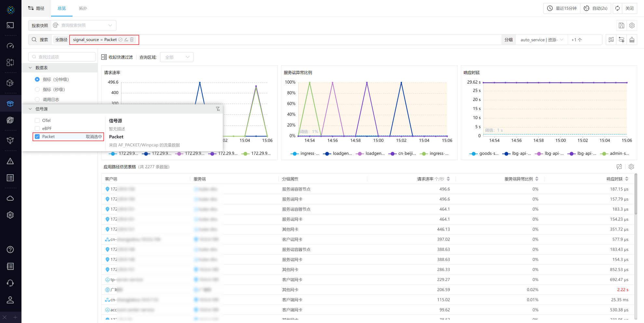Click the refresh icon beside 关闭
This screenshot has height=323, width=644.
[617, 8]
